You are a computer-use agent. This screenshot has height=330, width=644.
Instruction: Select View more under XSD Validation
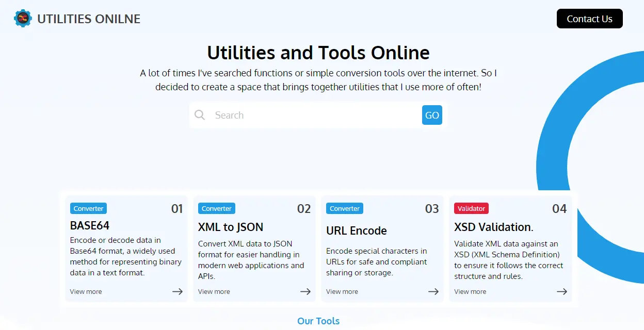point(470,291)
